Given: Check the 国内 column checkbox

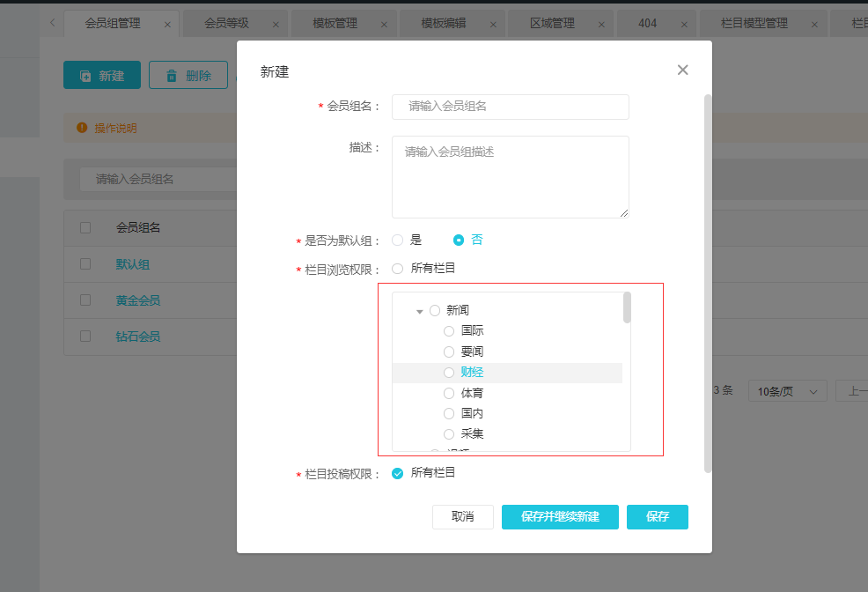Looking at the screenshot, I should tap(449, 414).
